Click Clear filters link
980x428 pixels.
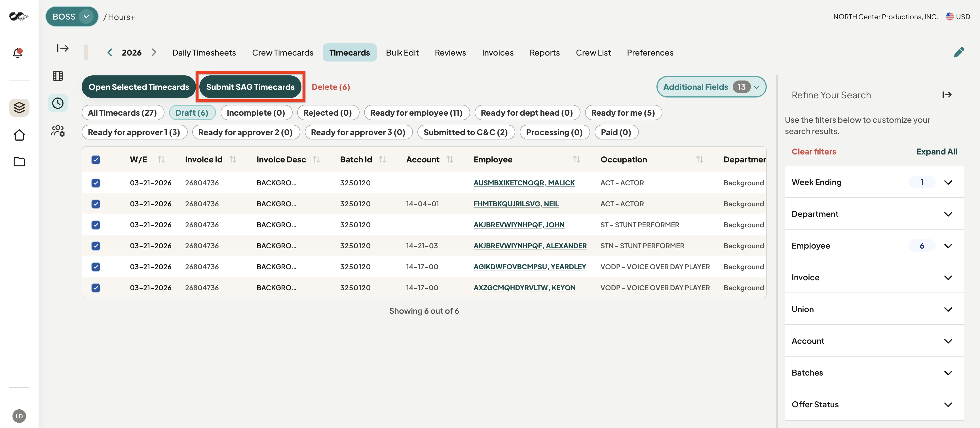tap(814, 151)
